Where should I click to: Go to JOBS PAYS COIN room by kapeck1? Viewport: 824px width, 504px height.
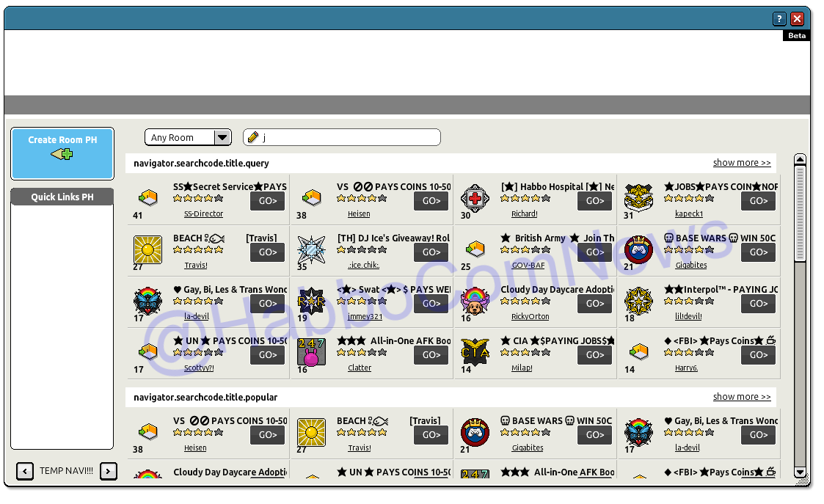click(x=758, y=201)
